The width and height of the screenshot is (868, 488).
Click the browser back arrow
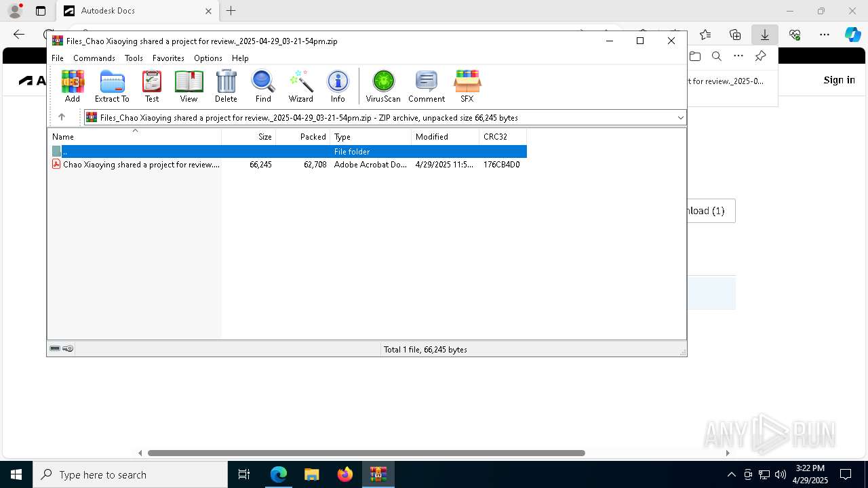pos(19,35)
